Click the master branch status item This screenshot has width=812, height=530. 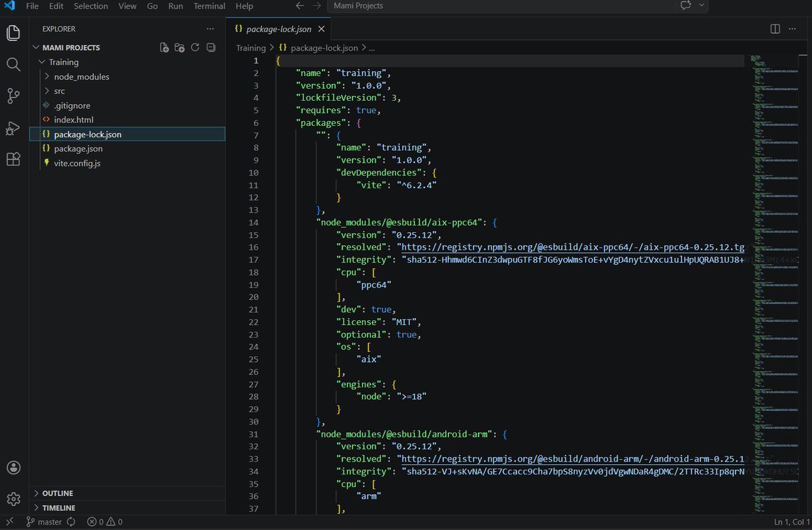click(45, 522)
